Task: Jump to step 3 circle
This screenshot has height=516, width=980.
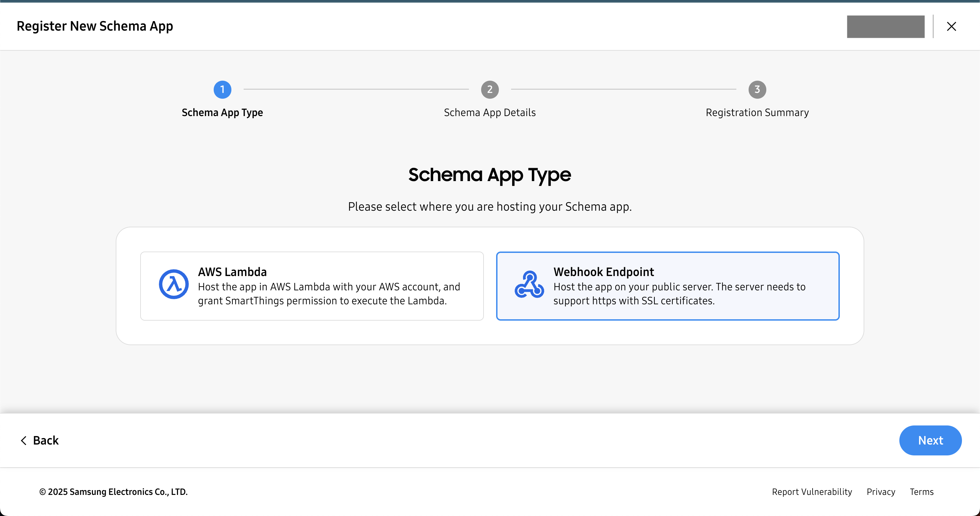Action: tap(757, 90)
